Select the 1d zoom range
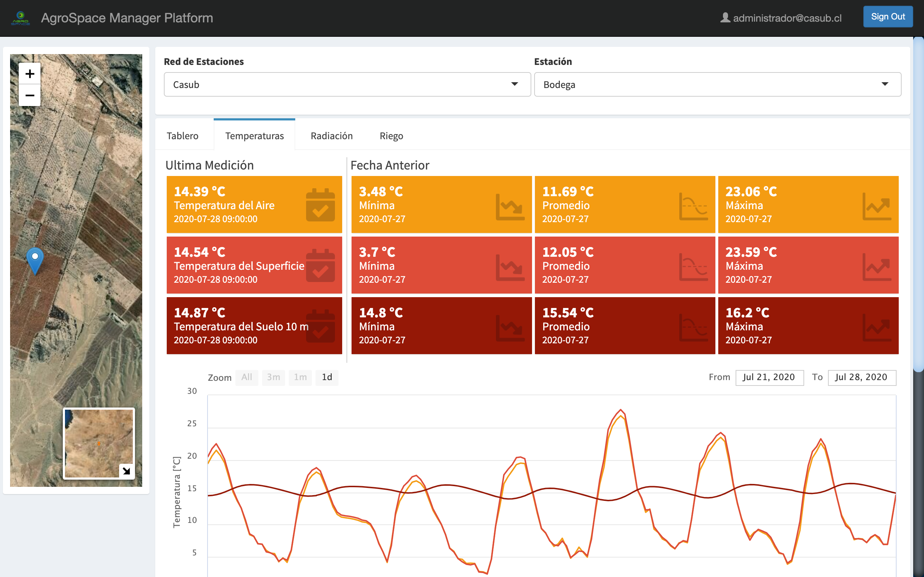The image size is (924, 577). (x=327, y=378)
